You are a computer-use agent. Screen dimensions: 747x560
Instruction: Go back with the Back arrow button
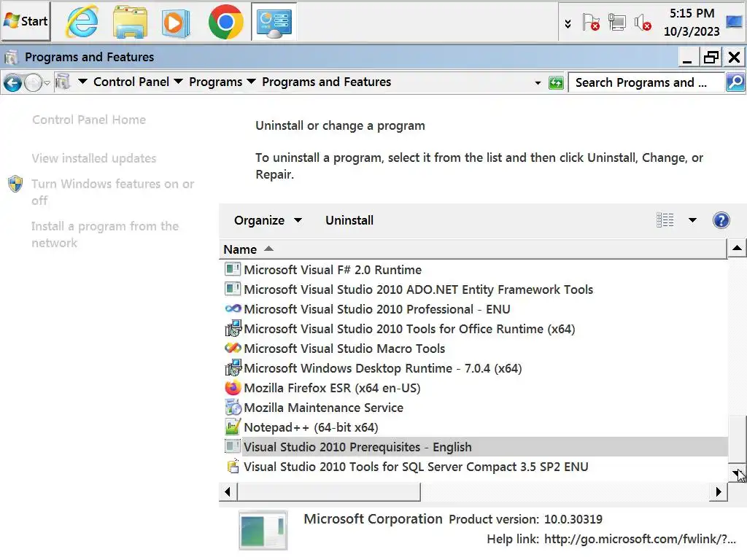click(x=13, y=83)
